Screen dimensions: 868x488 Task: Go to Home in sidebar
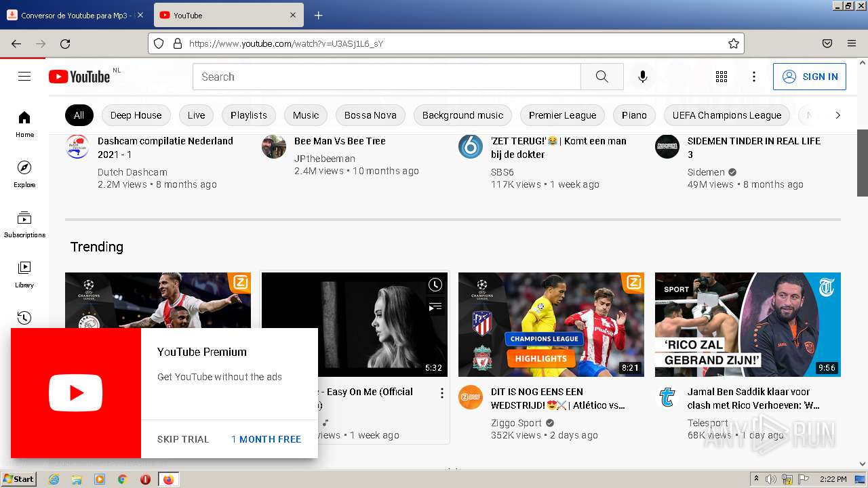[24, 124]
